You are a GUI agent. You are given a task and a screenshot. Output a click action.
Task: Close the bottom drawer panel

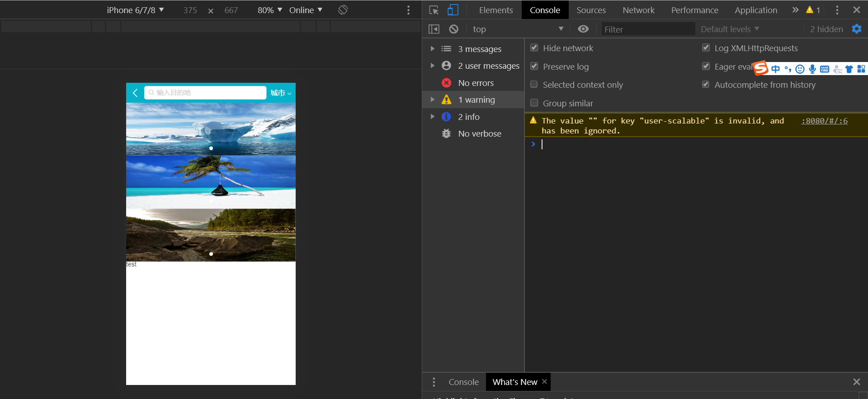[857, 382]
